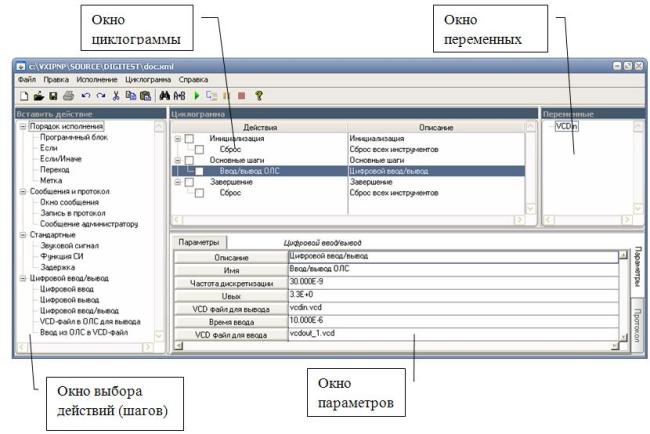The width and height of the screenshot is (650, 434).
Task: Collapse the Завершение node in the cyclogram
Action: [x=178, y=182]
